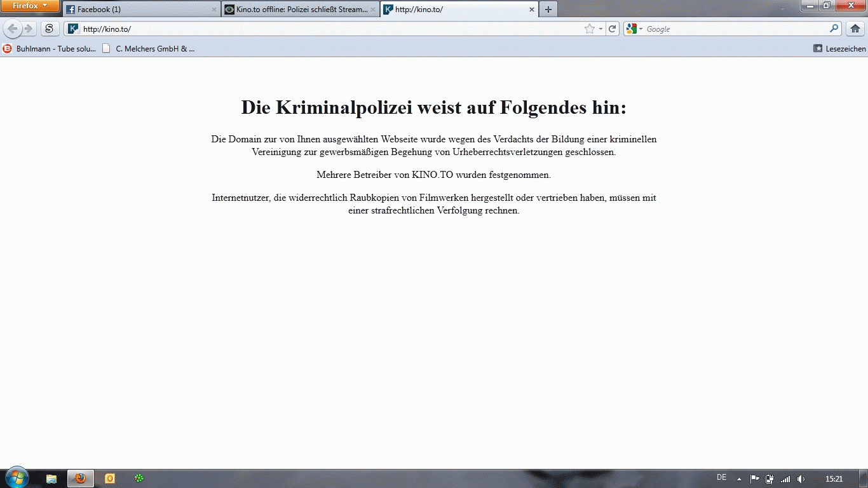Open the orange Firefox menu button
Screen dimensions: 868x488
(30, 6)
